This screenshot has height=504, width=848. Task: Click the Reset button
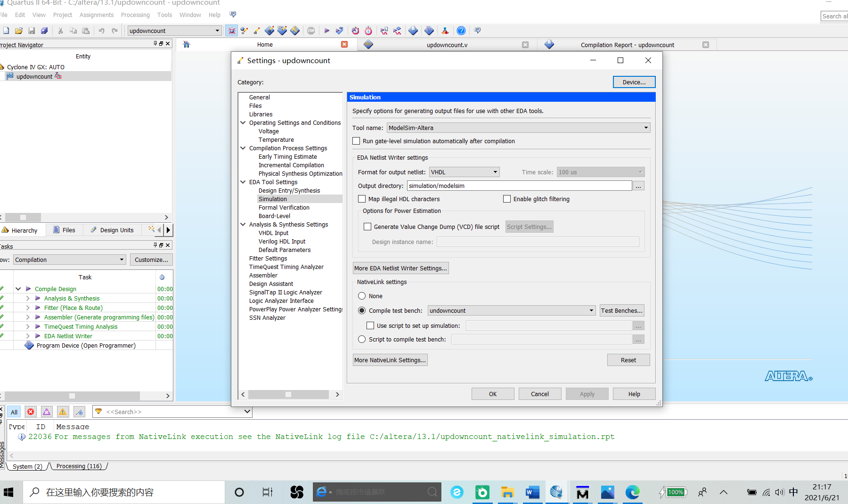(x=628, y=360)
